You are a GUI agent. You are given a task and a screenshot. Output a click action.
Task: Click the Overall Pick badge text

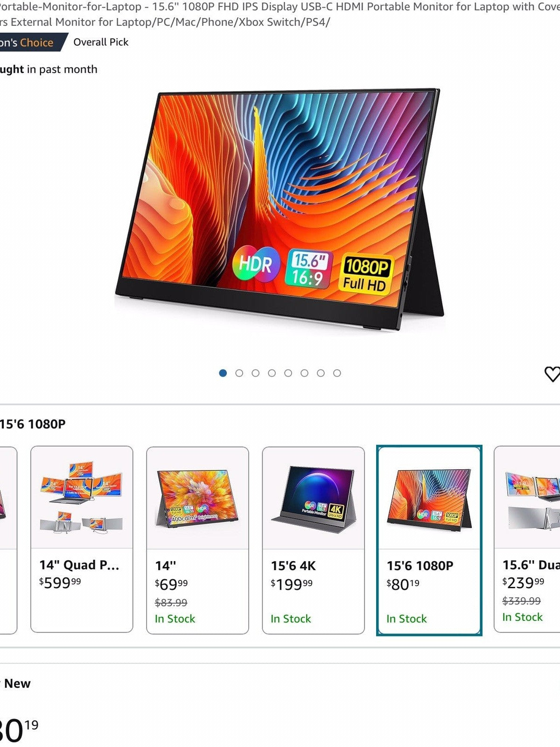[101, 42]
